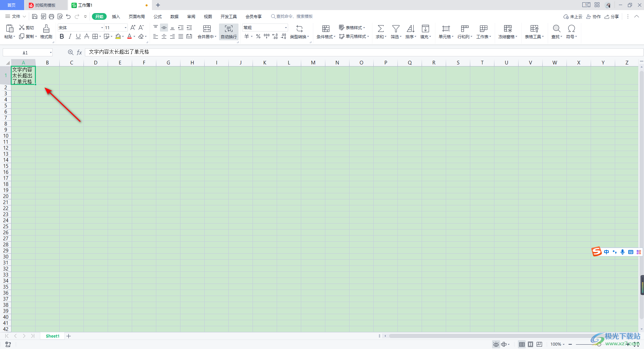644x349 pixels.
Task: Toggle horizontal center alignment
Action: 164,36
